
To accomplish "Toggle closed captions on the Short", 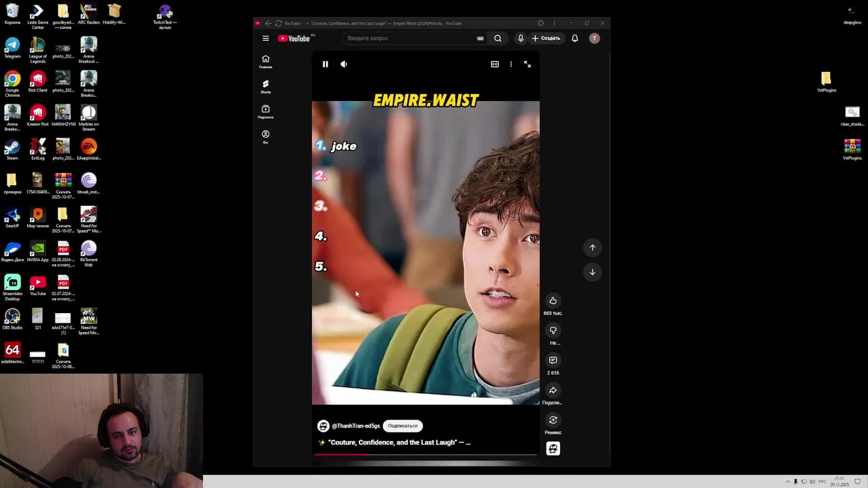I will (x=495, y=64).
